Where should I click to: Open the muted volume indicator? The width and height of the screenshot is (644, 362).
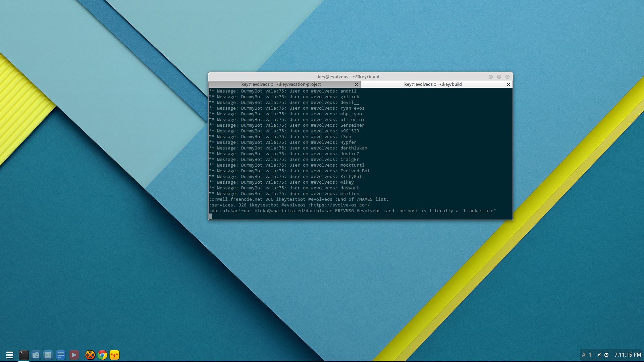599,355
